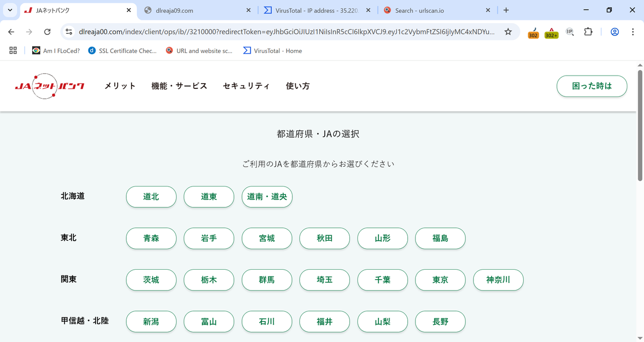Click the browser back arrow
The width and height of the screenshot is (644, 342).
(11, 32)
